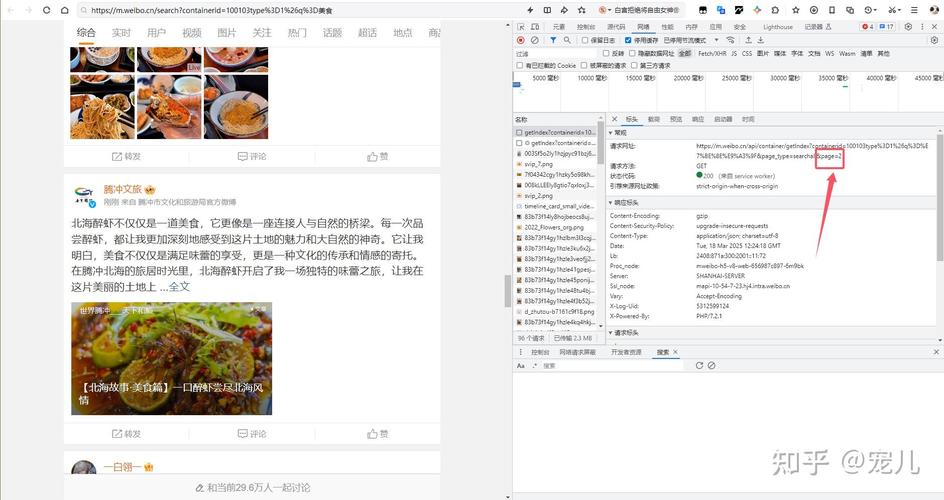Clear the drawer search results
The height and width of the screenshot is (500, 944).
712,366
